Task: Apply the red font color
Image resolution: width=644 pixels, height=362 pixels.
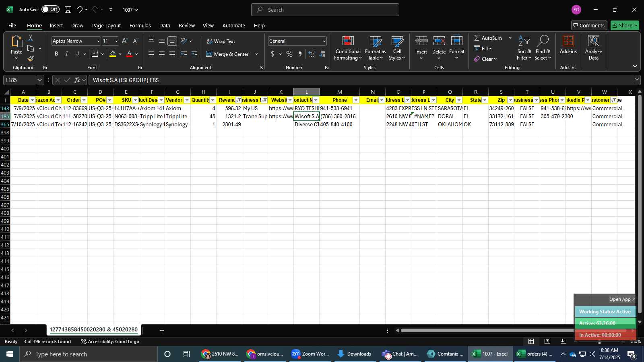Action: click(x=129, y=54)
